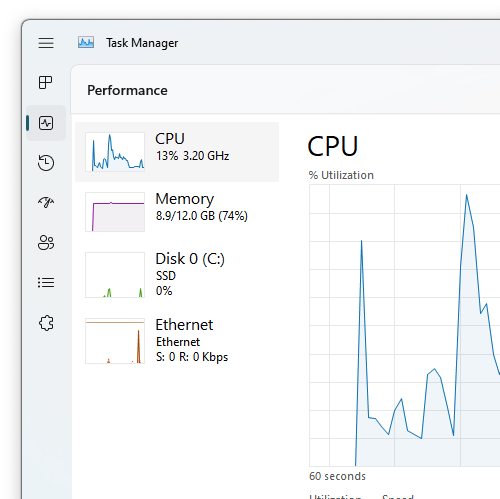This screenshot has width=500, height=499.
Task: Click the Task Manager window title text
Action: tap(142, 43)
